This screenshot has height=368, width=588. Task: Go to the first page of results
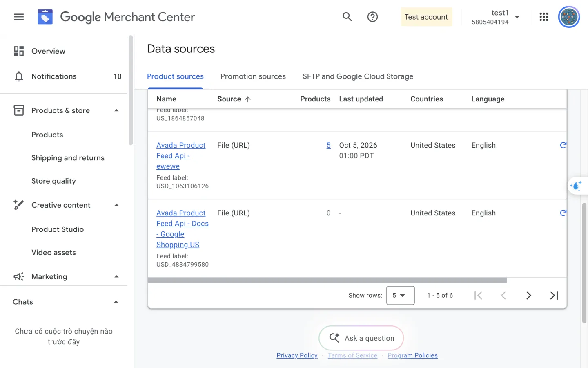click(478, 295)
